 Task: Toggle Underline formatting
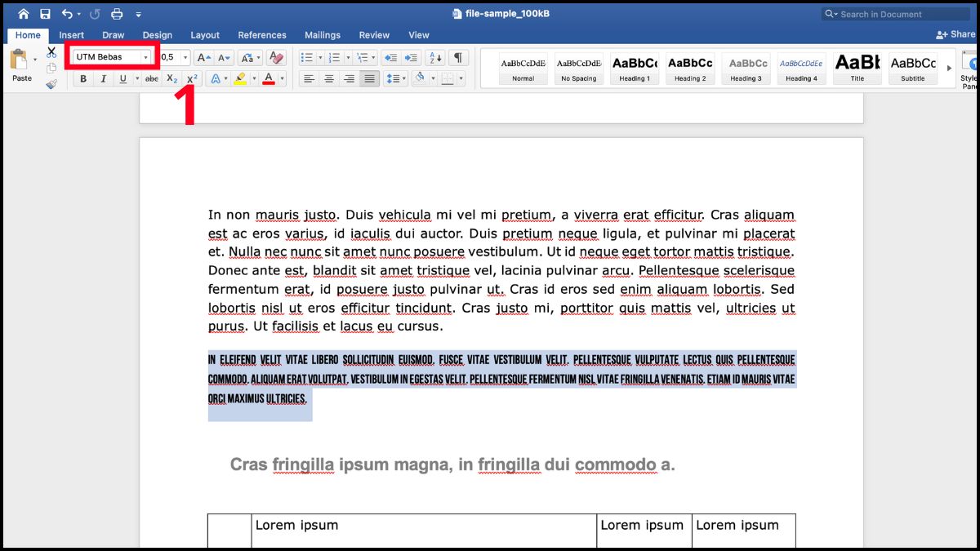[x=122, y=79]
